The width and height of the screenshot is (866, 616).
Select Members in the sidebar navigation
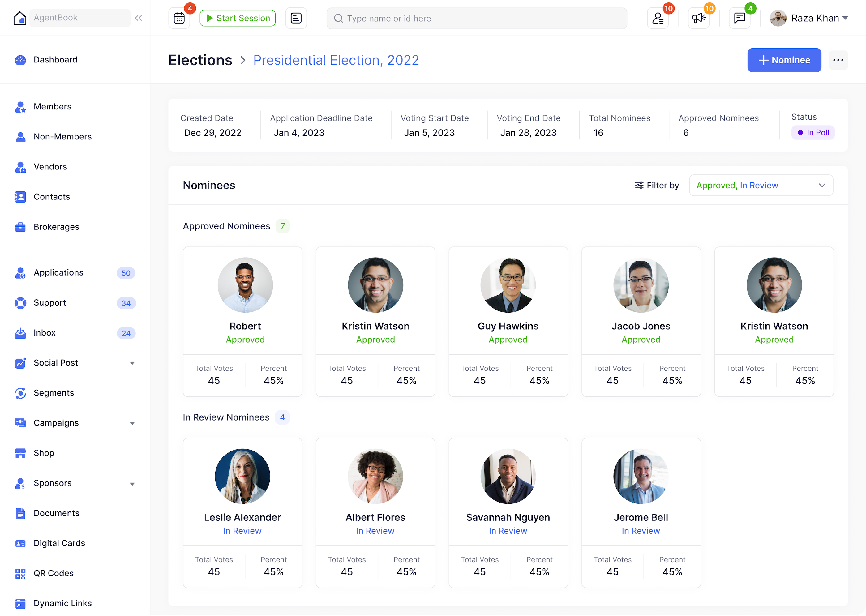52,107
